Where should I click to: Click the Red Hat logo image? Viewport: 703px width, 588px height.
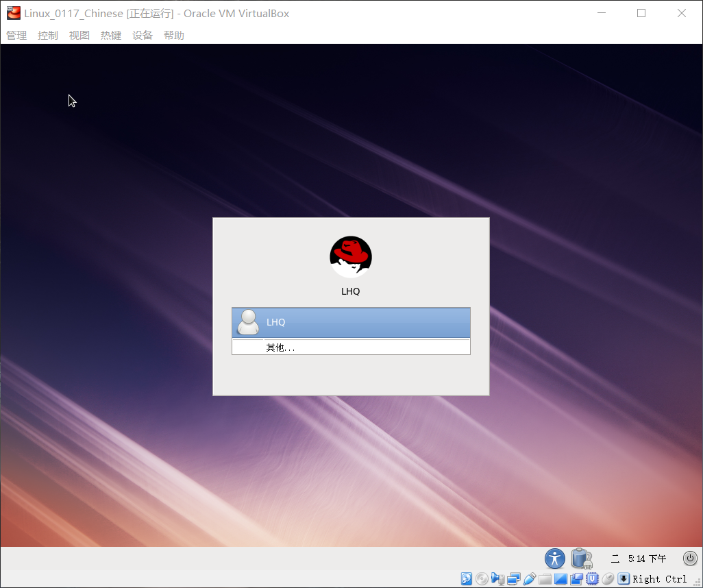coord(351,257)
